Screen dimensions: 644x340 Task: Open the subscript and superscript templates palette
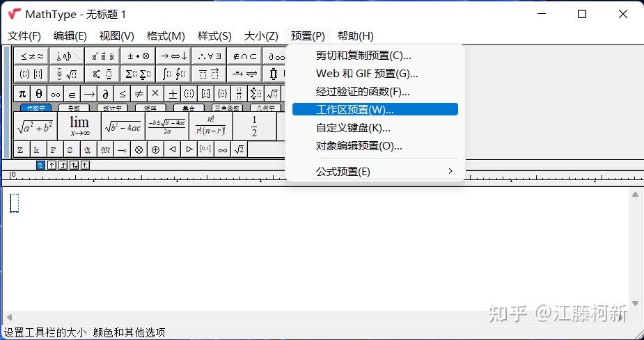pyautogui.click(x=102, y=74)
